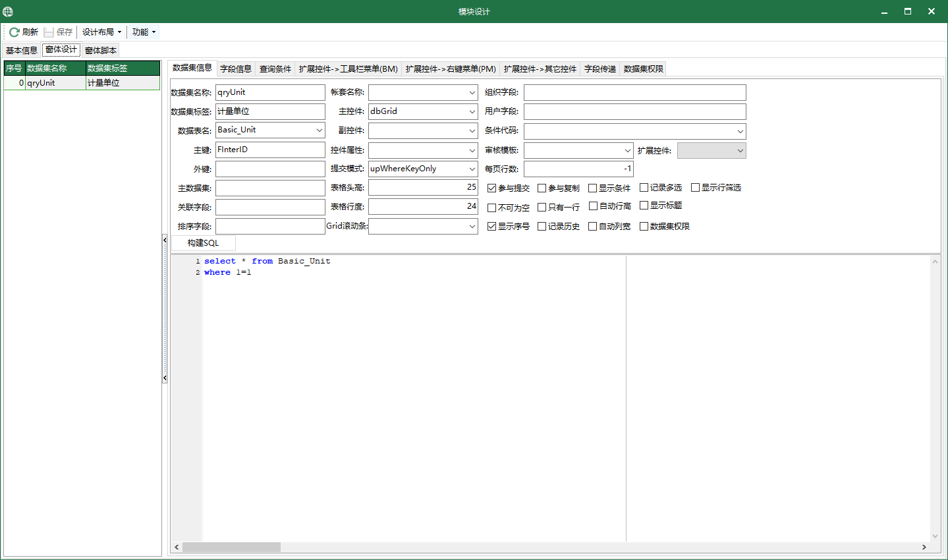948x560 pixels.
Task: Click the empty 排序字段 field
Action: pos(270,226)
